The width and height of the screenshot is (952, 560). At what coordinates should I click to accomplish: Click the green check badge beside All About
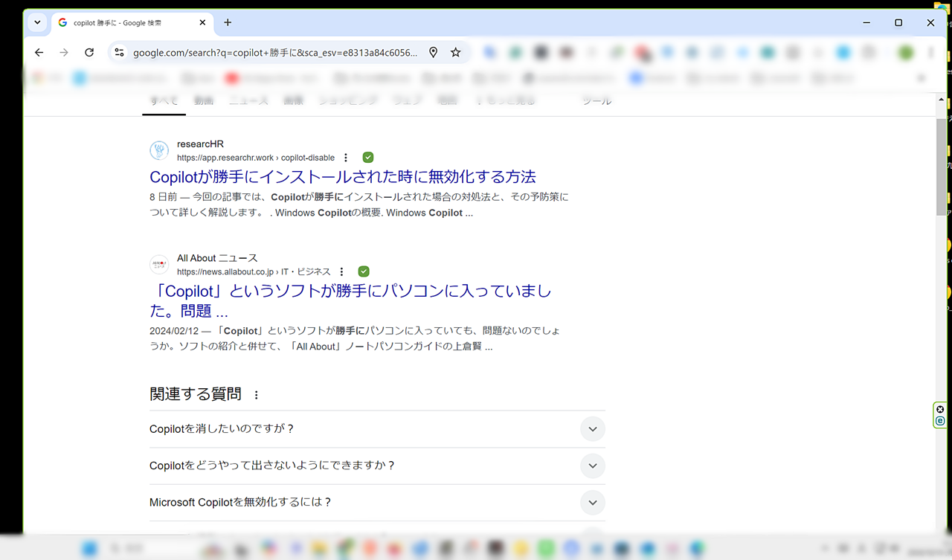pyautogui.click(x=364, y=271)
